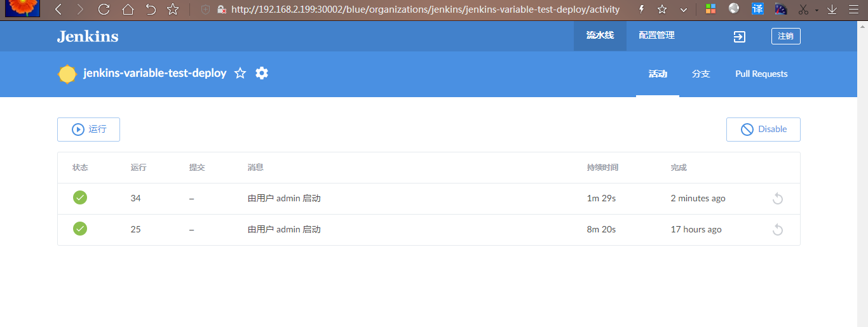
Task: Favorite the pipeline with the star toggle
Action: (x=240, y=73)
